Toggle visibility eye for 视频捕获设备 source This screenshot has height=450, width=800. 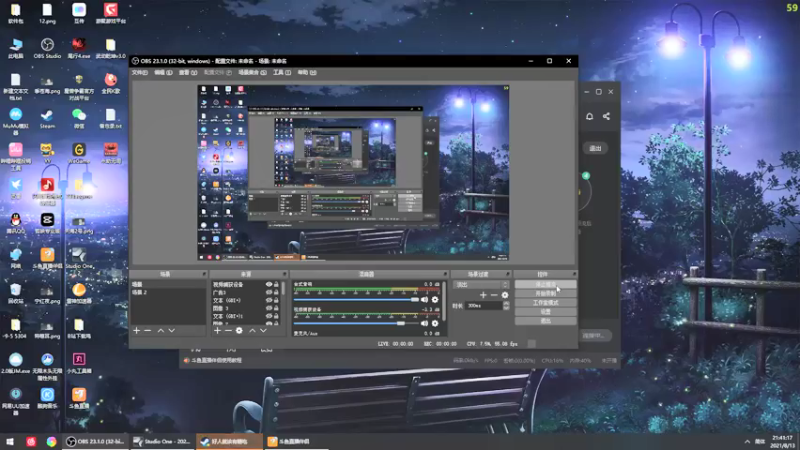coord(269,285)
